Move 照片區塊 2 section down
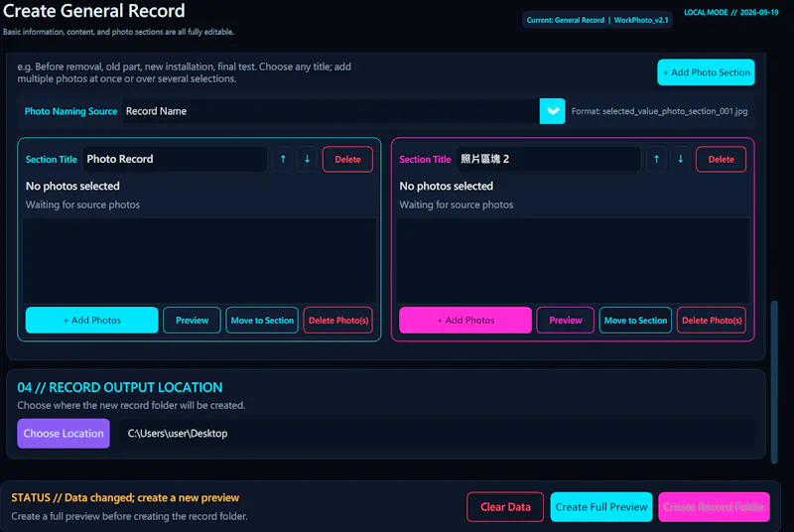 click(x=681, y=159)
